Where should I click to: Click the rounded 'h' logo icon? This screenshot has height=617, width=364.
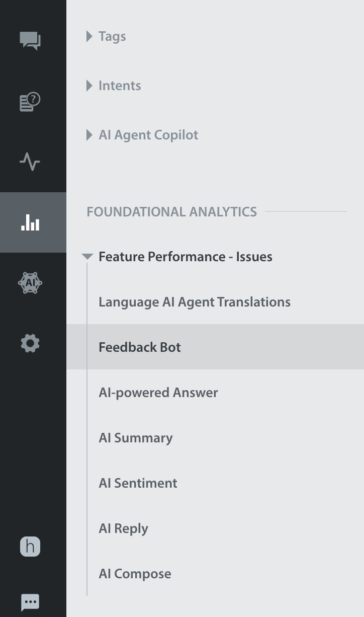click(30, 547)
